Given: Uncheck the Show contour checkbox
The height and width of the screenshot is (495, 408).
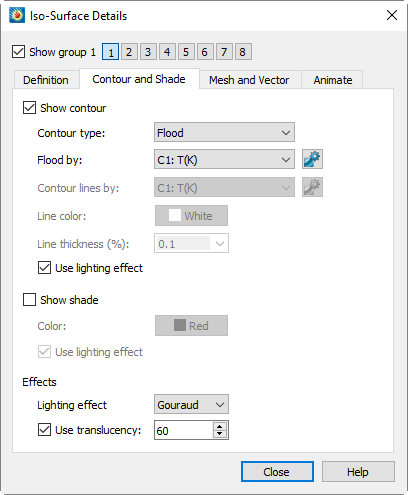Looking at the screenshot, I should (x=29, y=108).
